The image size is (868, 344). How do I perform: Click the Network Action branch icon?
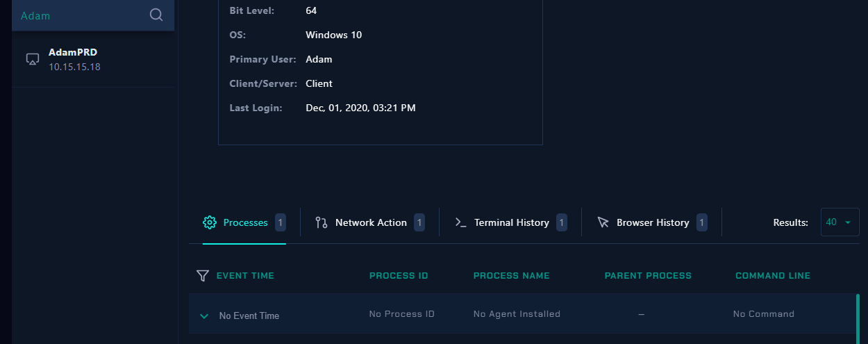pos(321,222)
